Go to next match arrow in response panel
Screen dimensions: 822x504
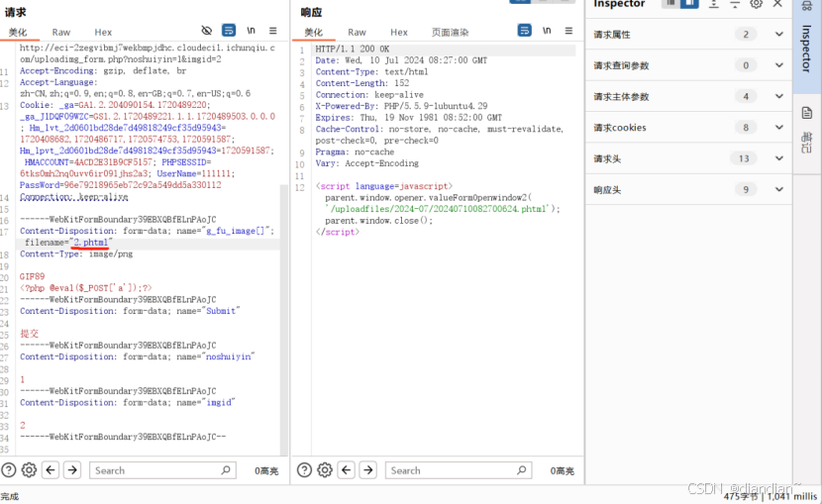pyautogui.click(x=368, y=470)
